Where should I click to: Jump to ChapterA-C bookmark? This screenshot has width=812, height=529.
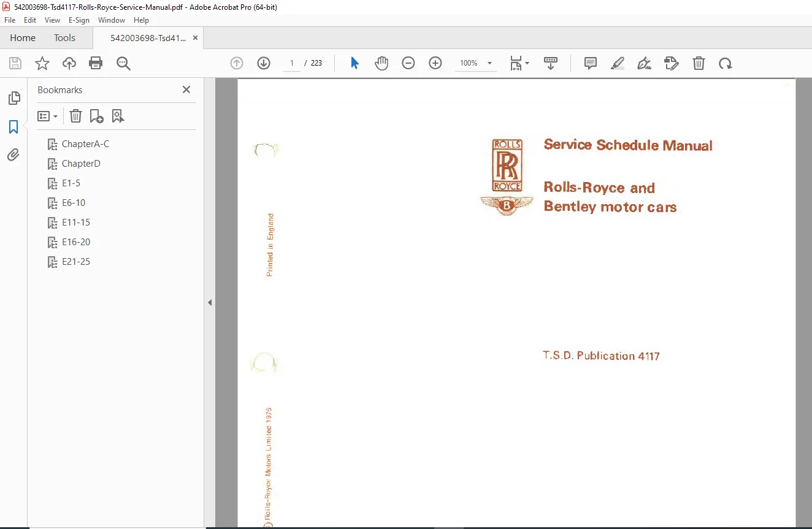pos(85,144)
